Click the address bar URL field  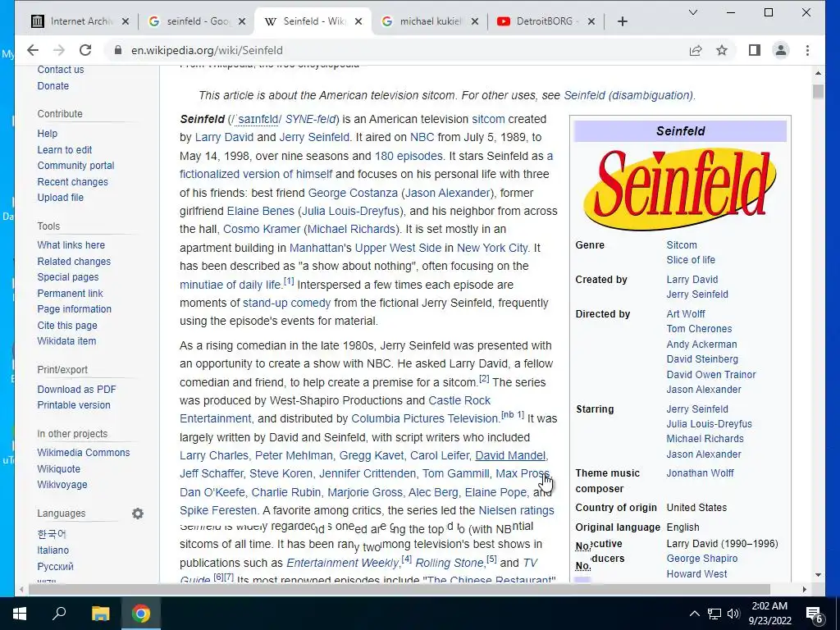(x=396, y=50)
